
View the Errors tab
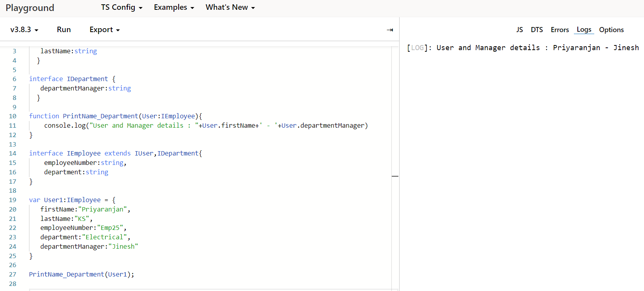point(560,30)
